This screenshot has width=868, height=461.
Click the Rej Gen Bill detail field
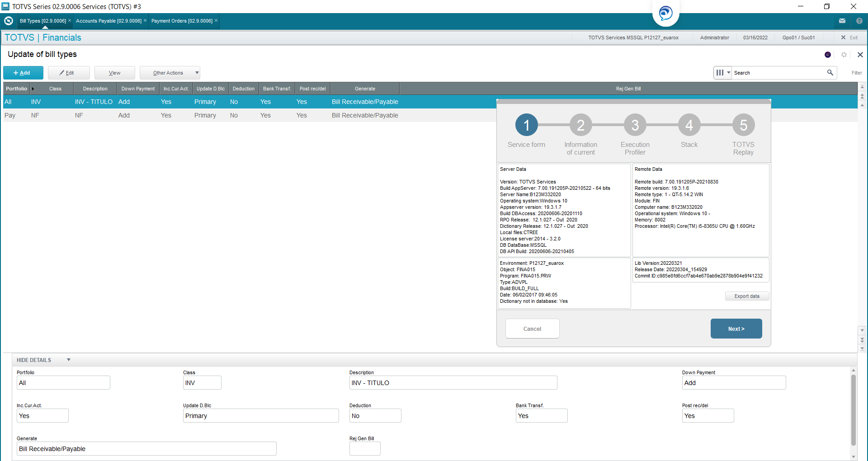pos(365,449)
